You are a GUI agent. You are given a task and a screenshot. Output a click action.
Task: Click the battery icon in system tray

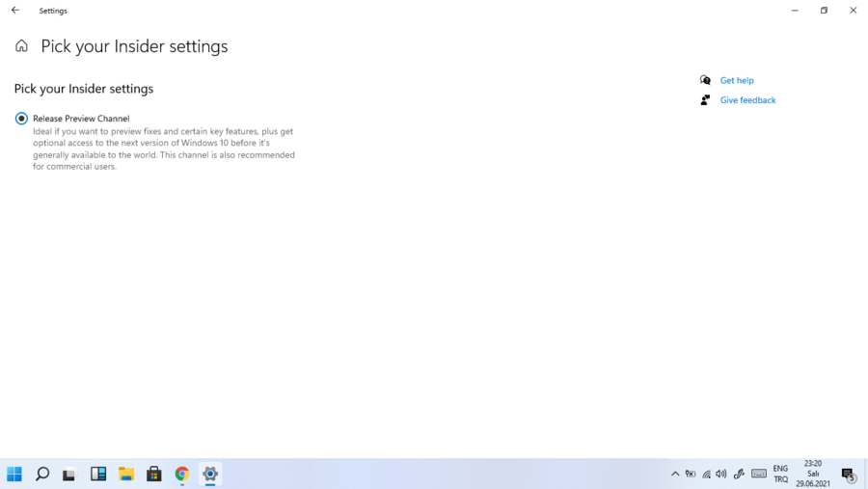point(691,474)
